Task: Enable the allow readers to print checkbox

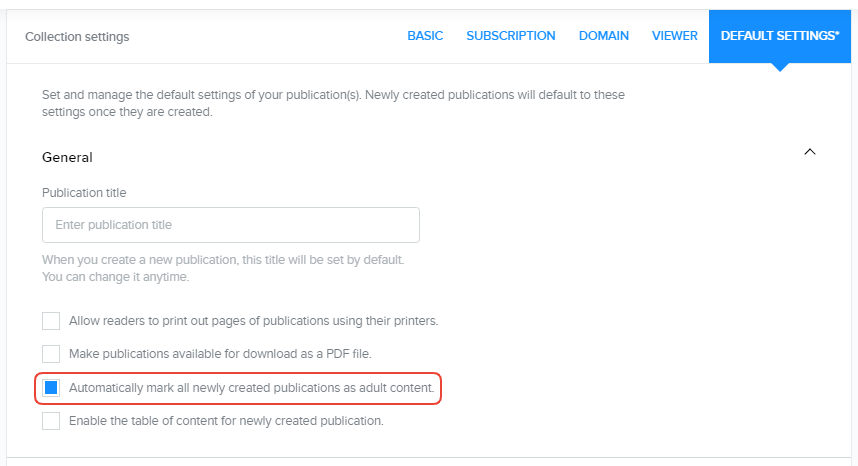Action: click(x=51, y=321)
